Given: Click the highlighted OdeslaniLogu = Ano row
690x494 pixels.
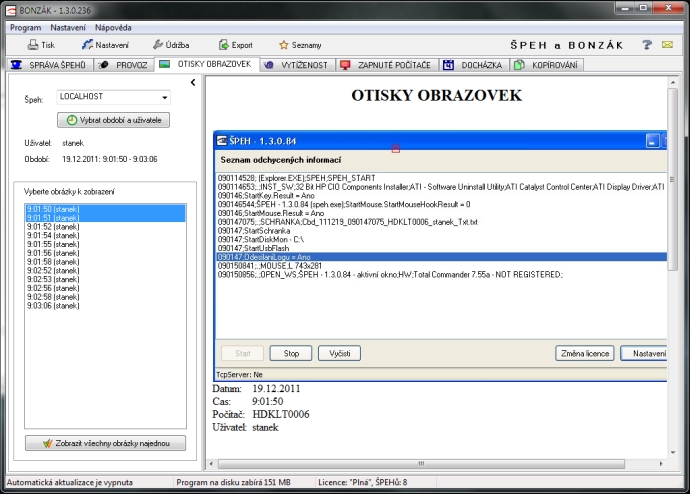Looking at the screenshot, I should point(441,257).
